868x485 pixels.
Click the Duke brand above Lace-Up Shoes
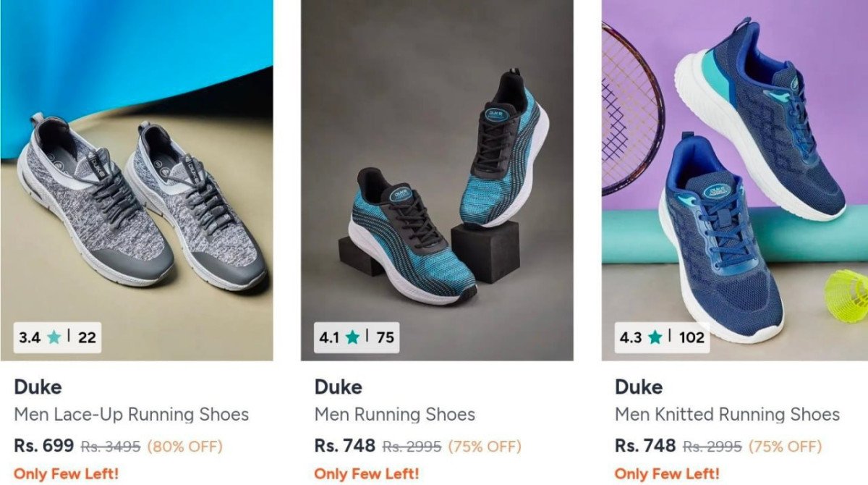pyautogui.click(x=38, y=387)
